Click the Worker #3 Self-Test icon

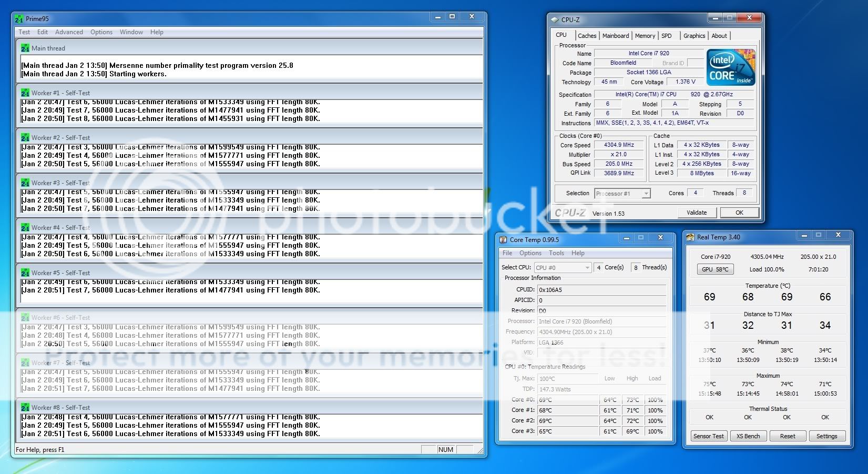point(25,183)
